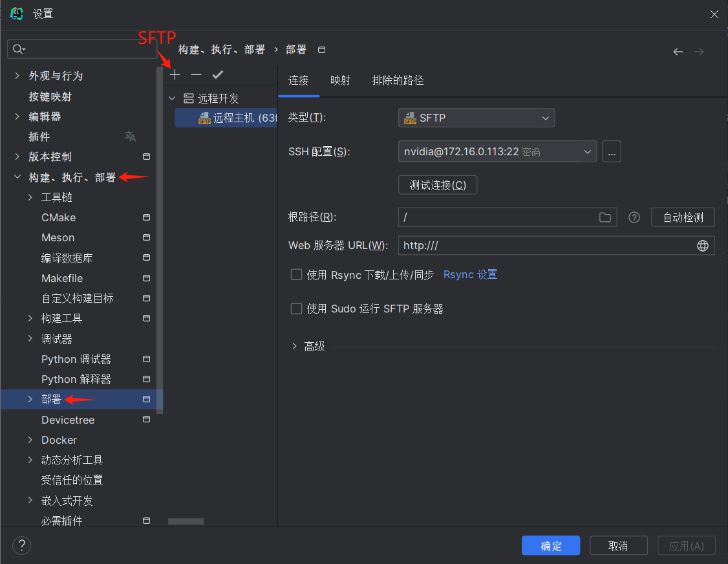This screenshot has width=728, height=564.
Task: Click the CLion logo in title bar
Action: click(x=17, y=14)
